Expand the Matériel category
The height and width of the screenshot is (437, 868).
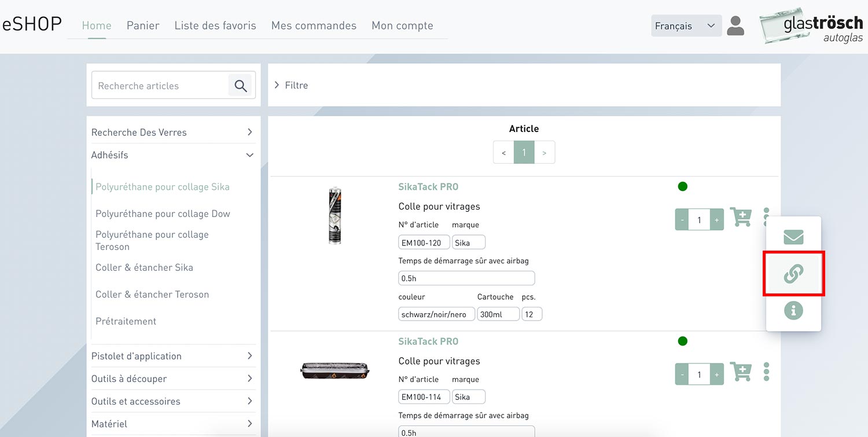coord(172,424)
